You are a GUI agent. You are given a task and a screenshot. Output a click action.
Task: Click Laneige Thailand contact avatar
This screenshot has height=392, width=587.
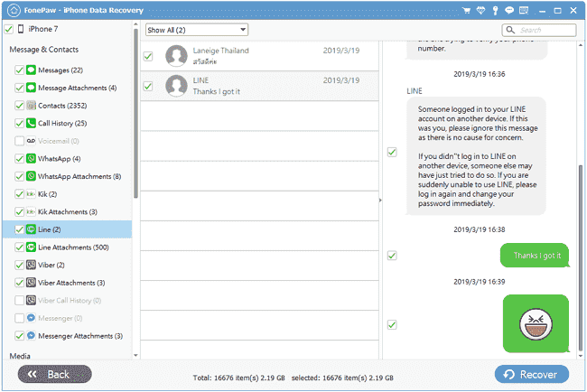click(x=176, y=56)
